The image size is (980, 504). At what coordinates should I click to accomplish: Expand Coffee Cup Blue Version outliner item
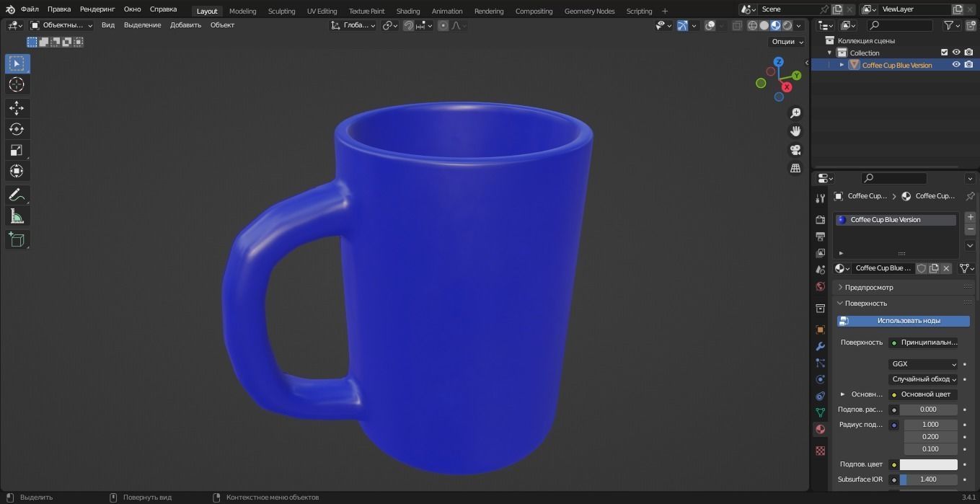point(842,65)
